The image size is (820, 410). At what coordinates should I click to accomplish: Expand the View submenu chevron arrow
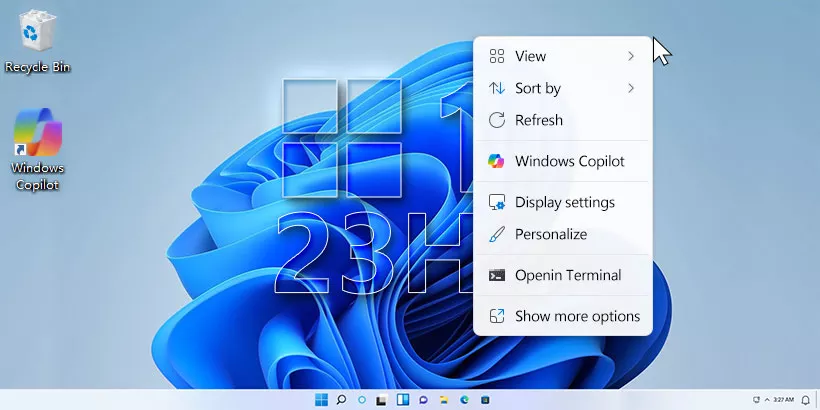(x=631, y=56)
